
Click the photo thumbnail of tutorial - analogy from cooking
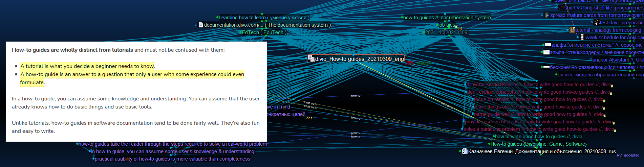click(572, 30)
